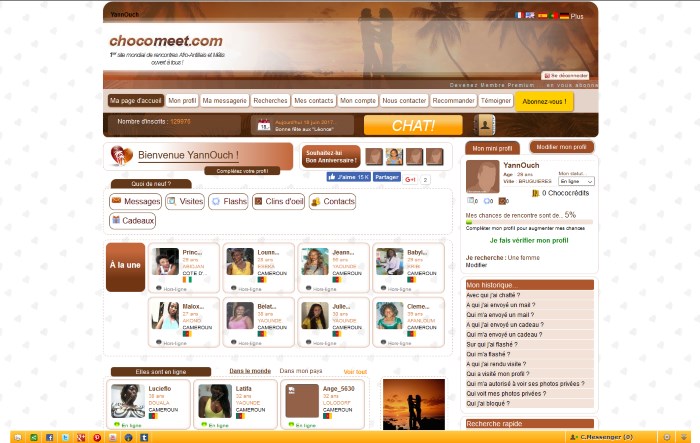
Task: Switch site language to French flag
Action: pyautogui.click(x=519, y=15)
